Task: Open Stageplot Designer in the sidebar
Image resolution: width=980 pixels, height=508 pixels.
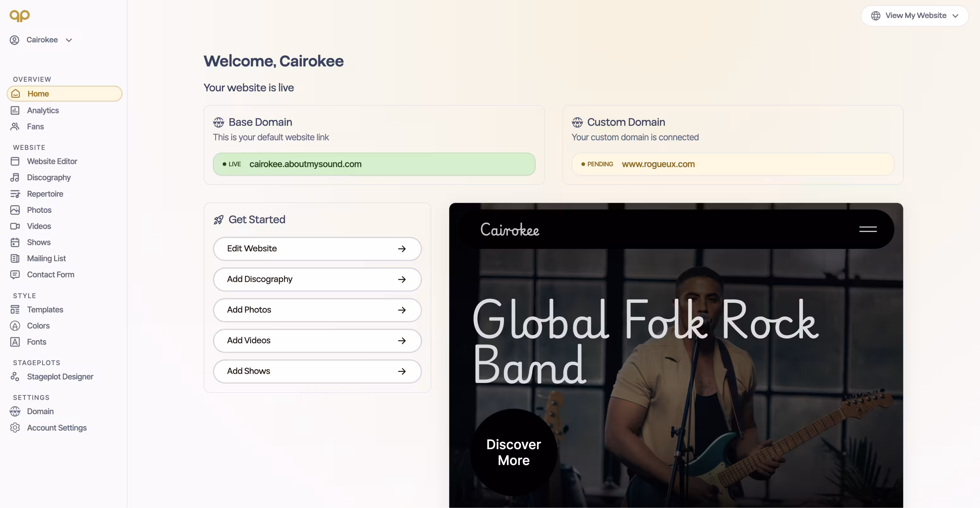Action: tap(60, 377)
